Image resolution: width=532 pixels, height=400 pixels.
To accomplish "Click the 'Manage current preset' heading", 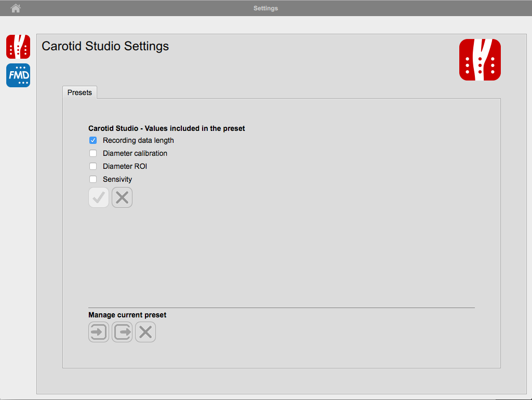I will click(127, 315).
